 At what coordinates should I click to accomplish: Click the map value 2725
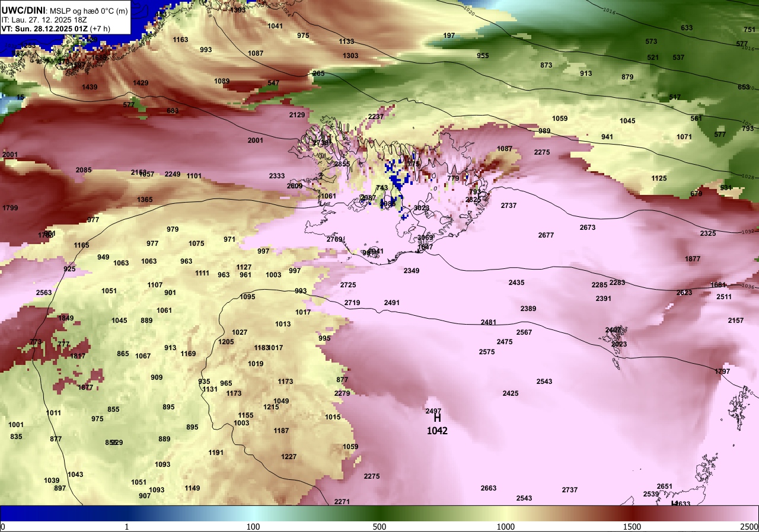click(348, 285)
